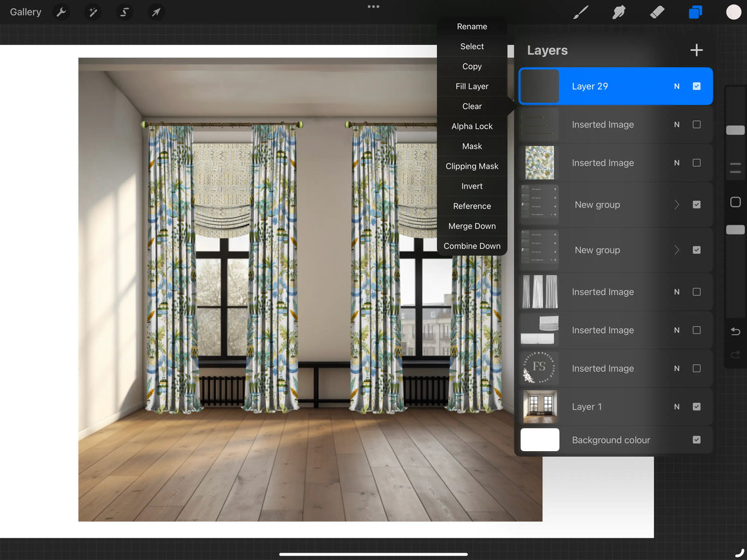The height and width of the screenshot is (560, 747).
Task: Adjust the brush size slider handle
Action: (x=735, y=130)
